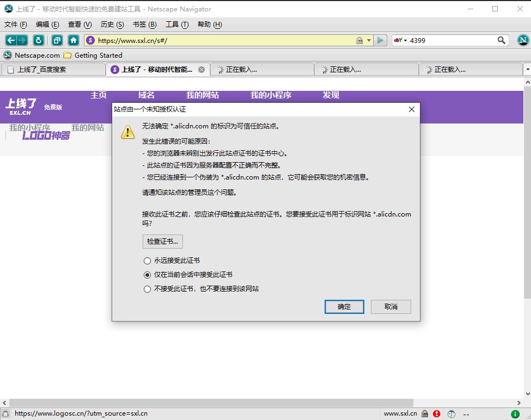The height and width of the screenshot is (420, 531).
Task: Click the sxl.cn site favicon in address bar
Action: [90, 41]
